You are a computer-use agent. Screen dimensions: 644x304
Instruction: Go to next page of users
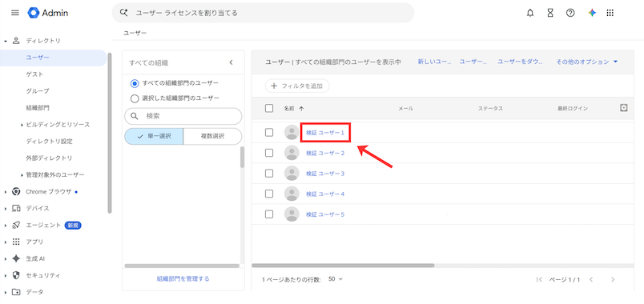click(x=613, y=280)
